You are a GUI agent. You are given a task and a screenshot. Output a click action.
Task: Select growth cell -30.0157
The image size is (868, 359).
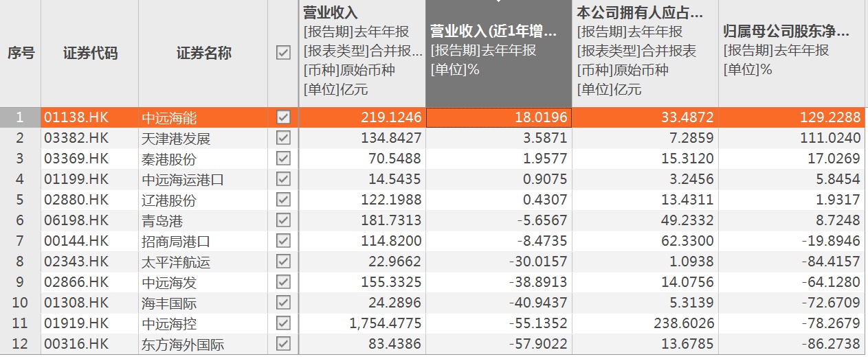coord(499,262)
